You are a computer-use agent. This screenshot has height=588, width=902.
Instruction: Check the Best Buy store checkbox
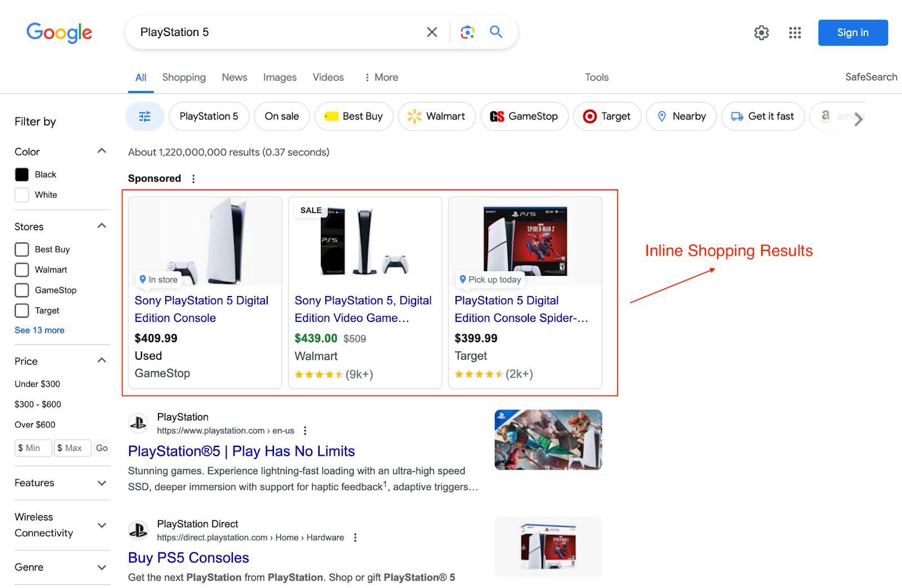click(22, 250)
